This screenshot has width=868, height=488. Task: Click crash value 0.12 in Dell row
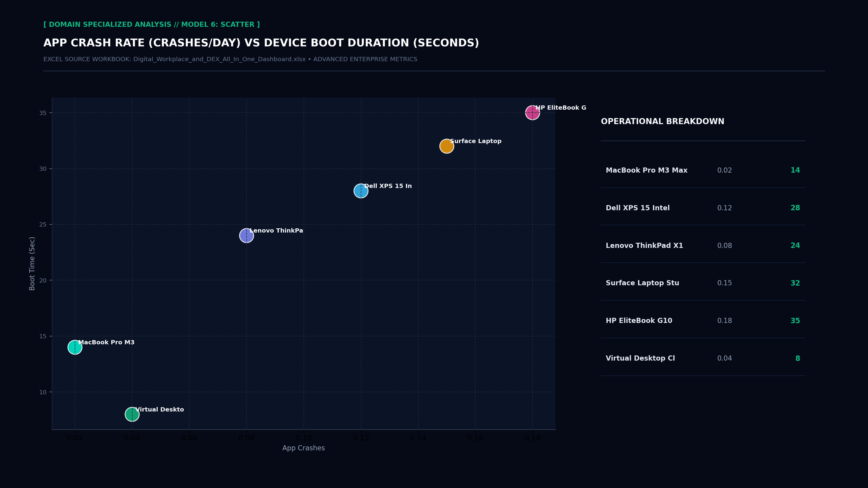point(725,208)
